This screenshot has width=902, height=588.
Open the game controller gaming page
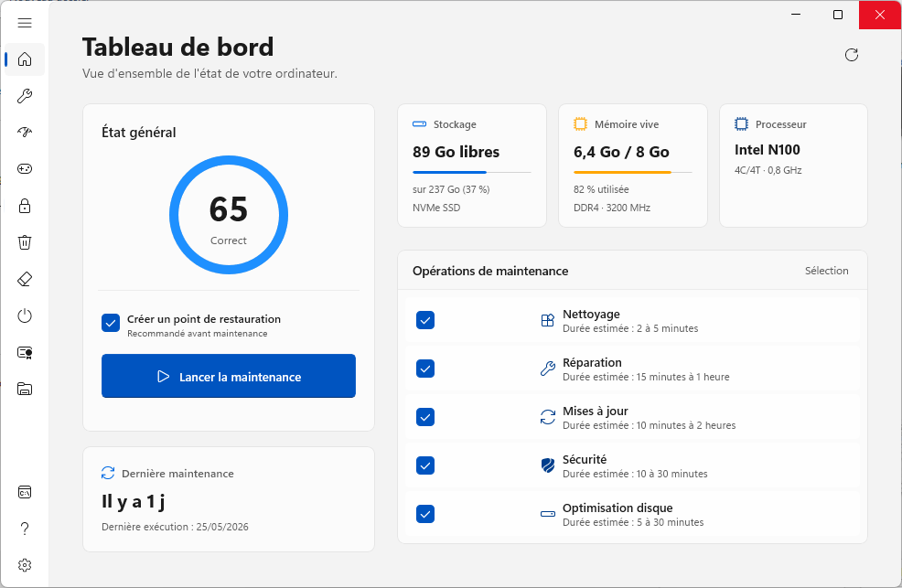tap(24, 169)
